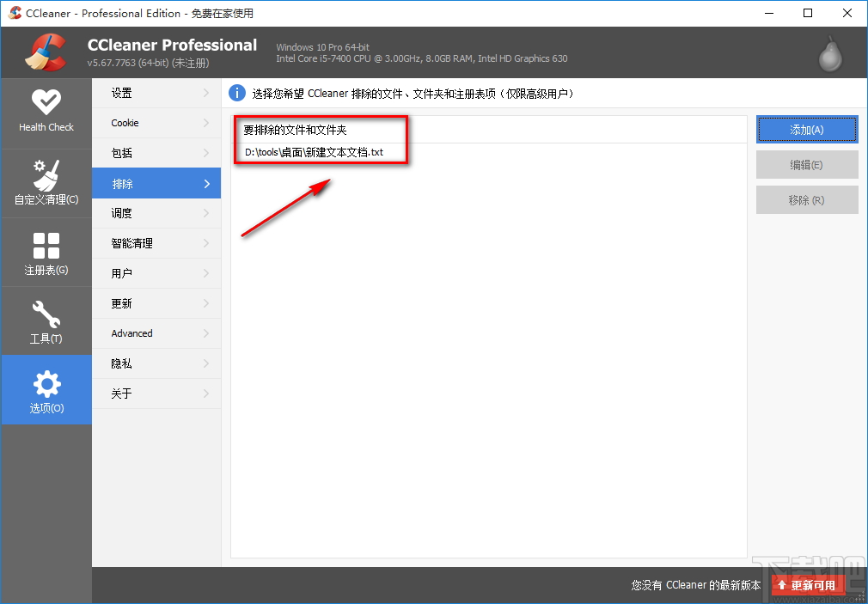Select the Options (选项) gear icon
This screenshot has height=604, width=868.
click(46, 390)
